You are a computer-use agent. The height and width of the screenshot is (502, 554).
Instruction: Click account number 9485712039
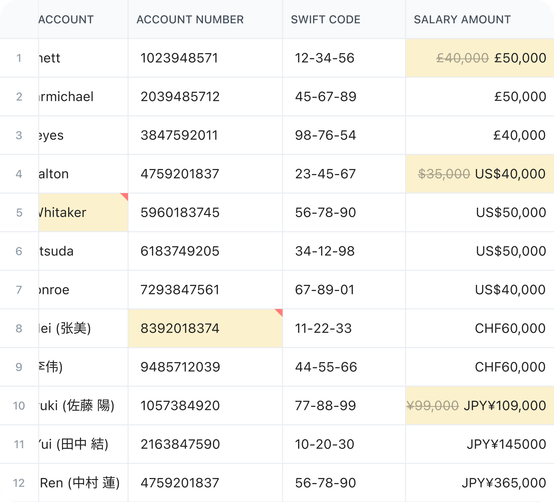(x=205, y=367)
